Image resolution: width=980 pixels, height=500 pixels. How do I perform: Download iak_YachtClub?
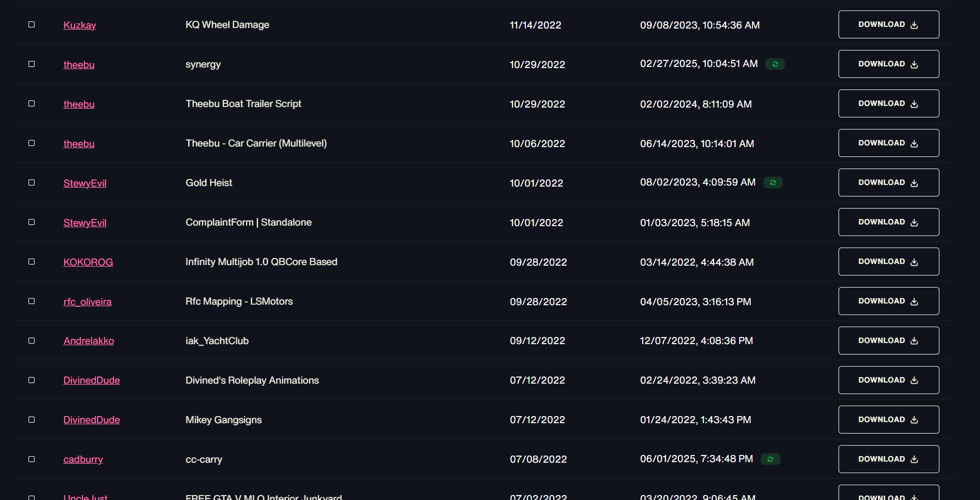click(x=888, y=341)
